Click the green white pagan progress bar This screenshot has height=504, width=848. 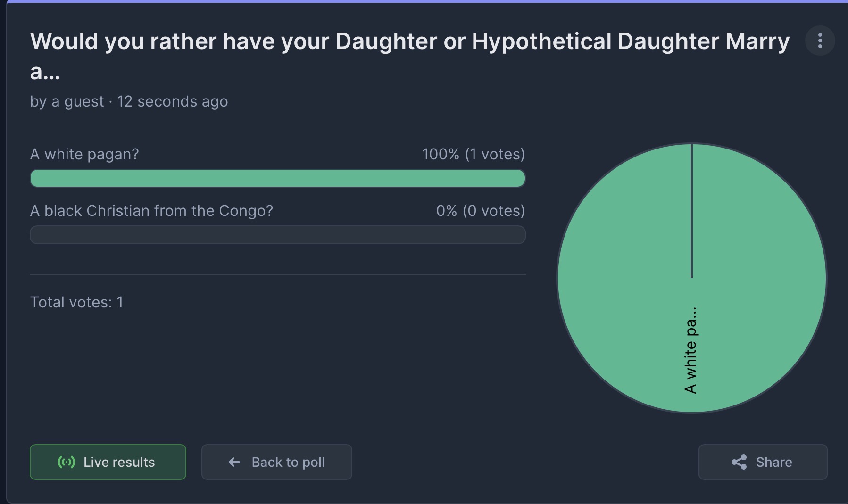(278, 178)
